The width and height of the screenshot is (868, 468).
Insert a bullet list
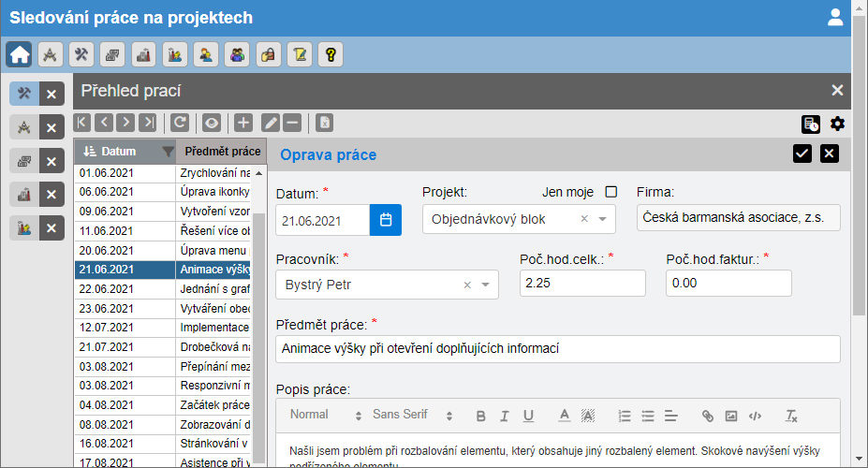tap(648, 416)
